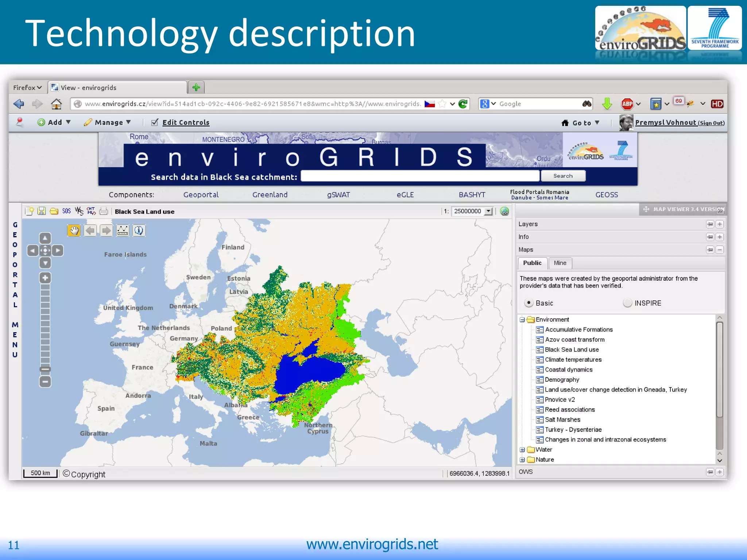Click the zoom level slider handle
The height and width of the screenshot is (560, 747).
pos(45,369)
